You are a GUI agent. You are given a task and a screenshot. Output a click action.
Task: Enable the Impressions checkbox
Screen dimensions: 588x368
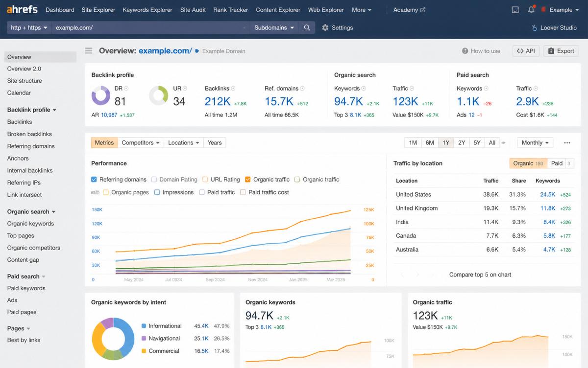click(x=157, y=192)
